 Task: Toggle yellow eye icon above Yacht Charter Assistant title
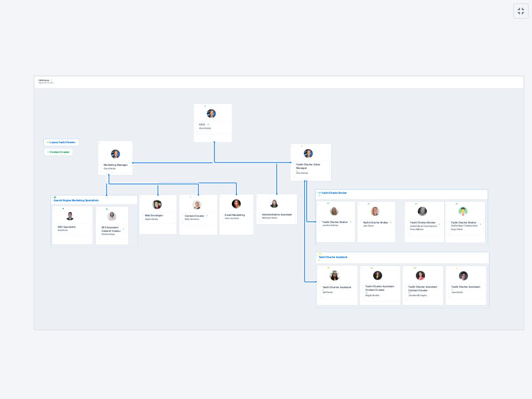pyautogui.click(x=320, y=254)
